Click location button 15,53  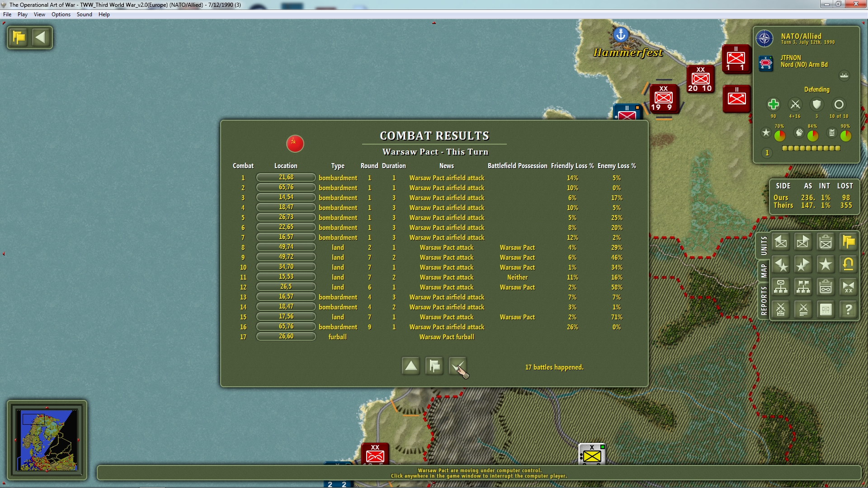[286, 277]
